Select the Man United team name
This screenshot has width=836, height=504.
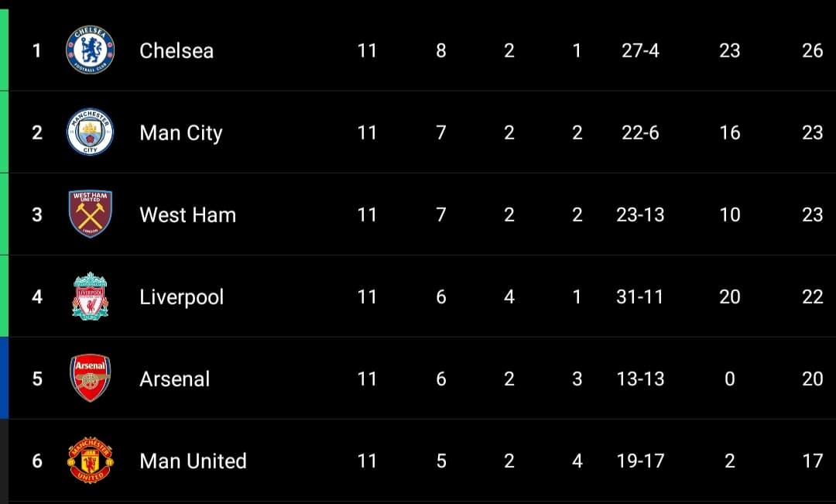pyautogui.click(x=193, y=461)
